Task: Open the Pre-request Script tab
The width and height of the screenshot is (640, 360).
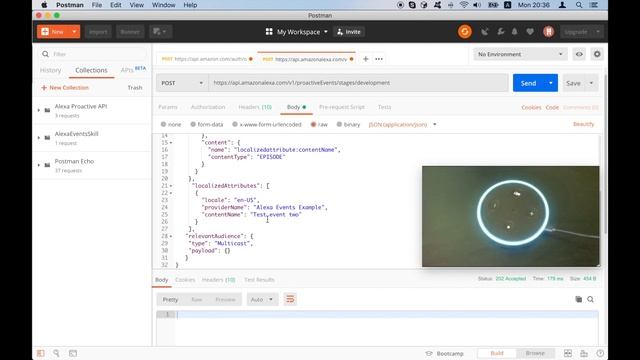Action: 342,107
